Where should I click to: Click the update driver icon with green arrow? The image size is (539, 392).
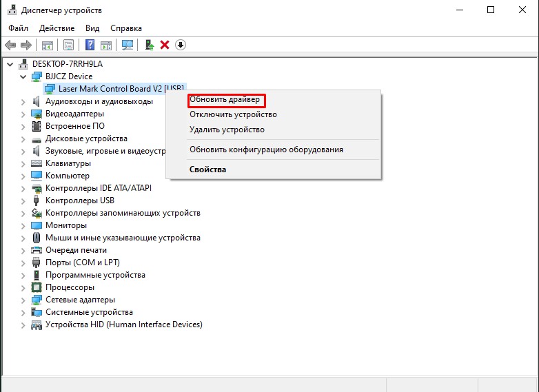148,45
